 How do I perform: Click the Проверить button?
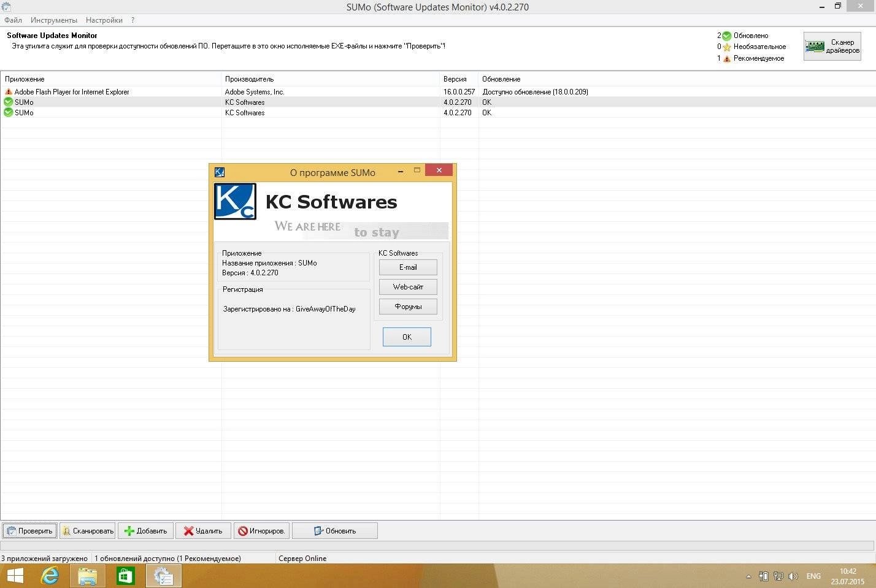[x=30, y=531]
